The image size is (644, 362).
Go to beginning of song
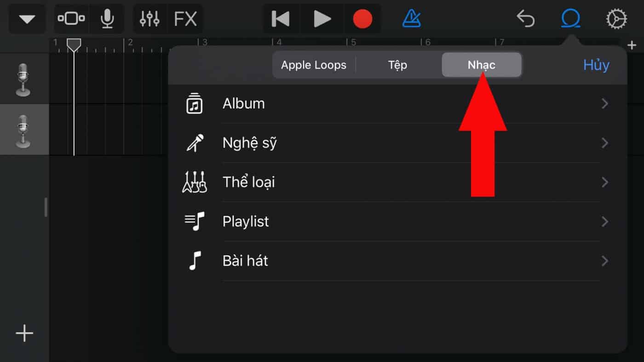[281, 19]
